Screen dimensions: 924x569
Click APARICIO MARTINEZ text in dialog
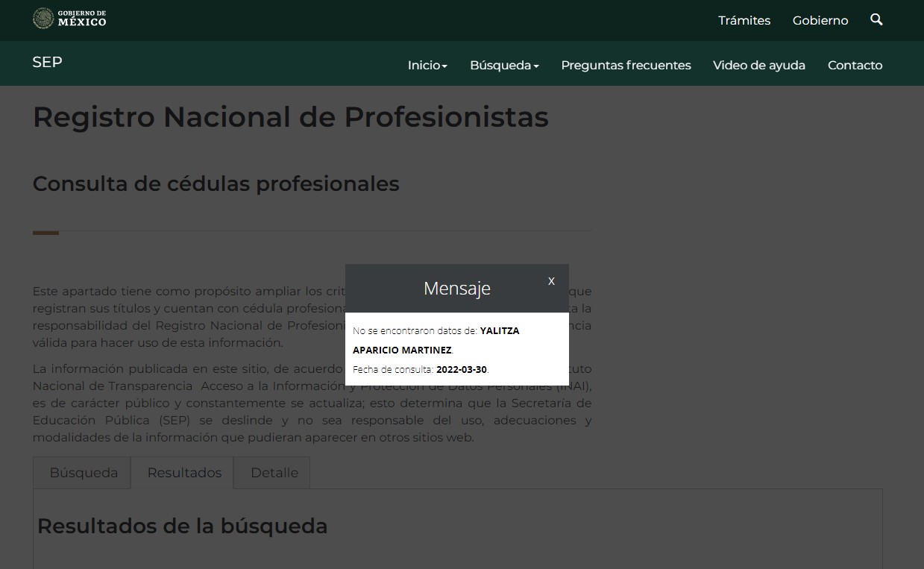click(x=402, y=350)
